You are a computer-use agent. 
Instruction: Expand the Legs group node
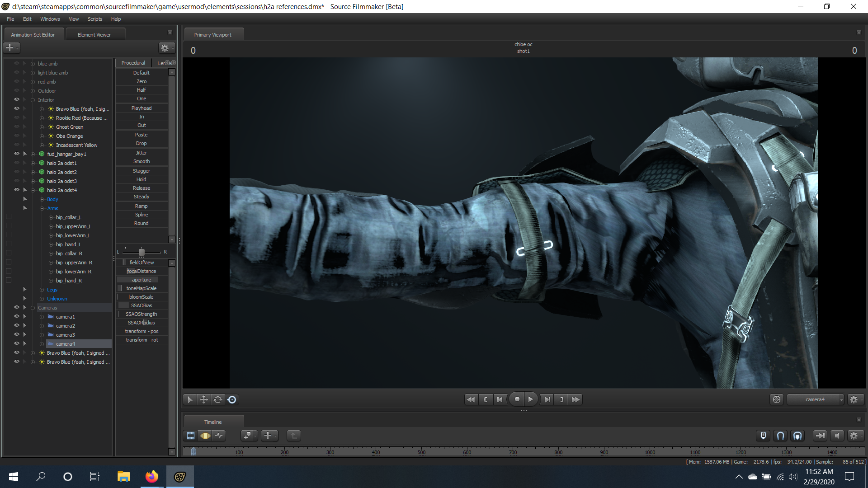pos(42,290)
